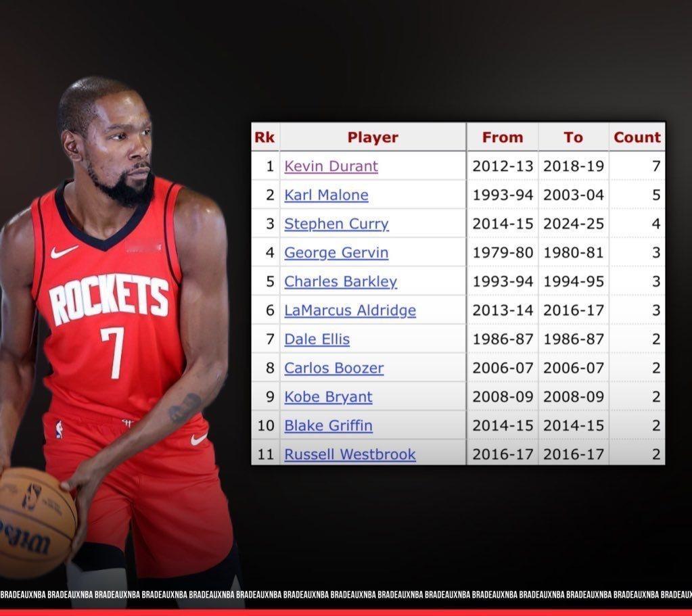Open the Dale Ellis link
692x616 pixels.
(317, 339)
